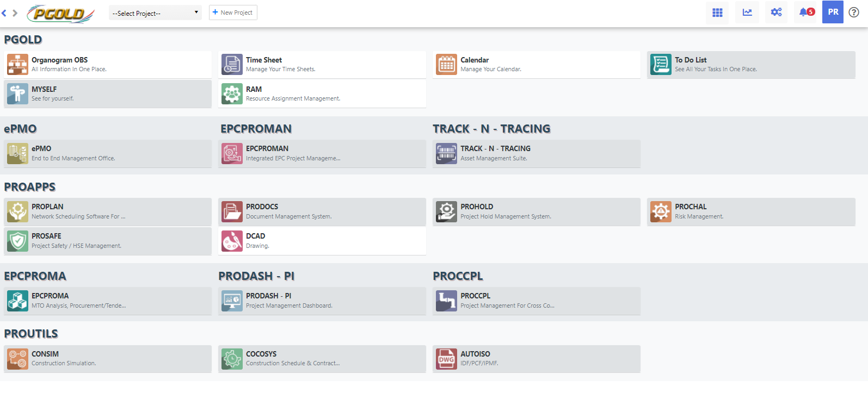
Task: Click the New Project button
Action: click(233, 13)
